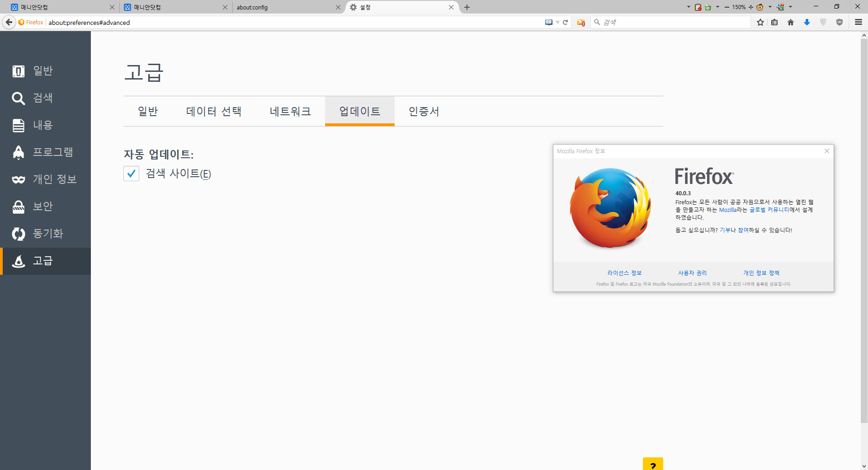Open the mail notifier envelope icon
868x470 pixels.
click(x=581, y=22)
